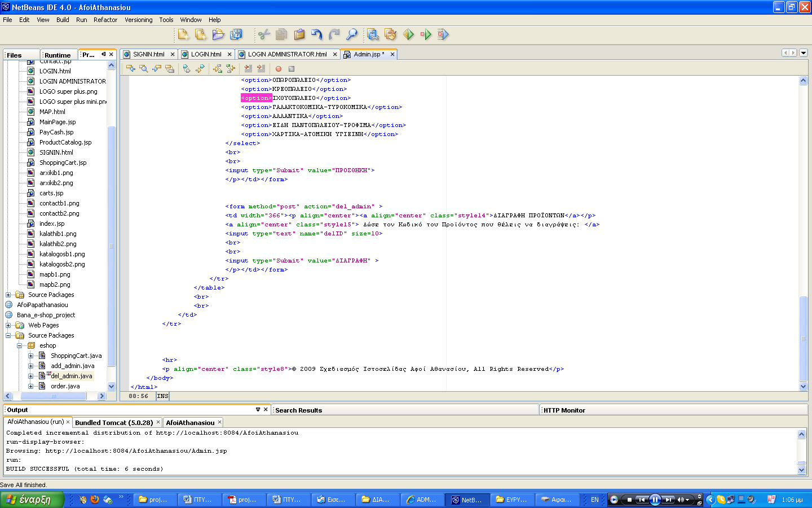812x508 pixels.
Task: Click the Stop Macro Recording square icon
Action: coord(292,69)
